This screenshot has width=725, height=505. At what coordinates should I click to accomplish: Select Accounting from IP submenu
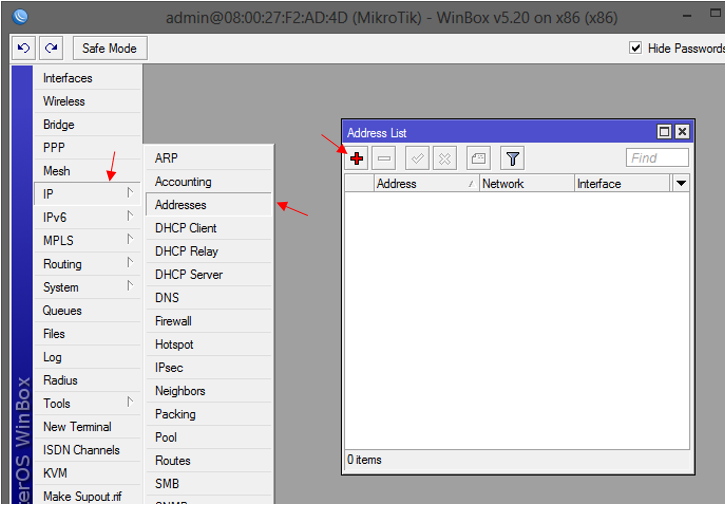click(209, 181)
